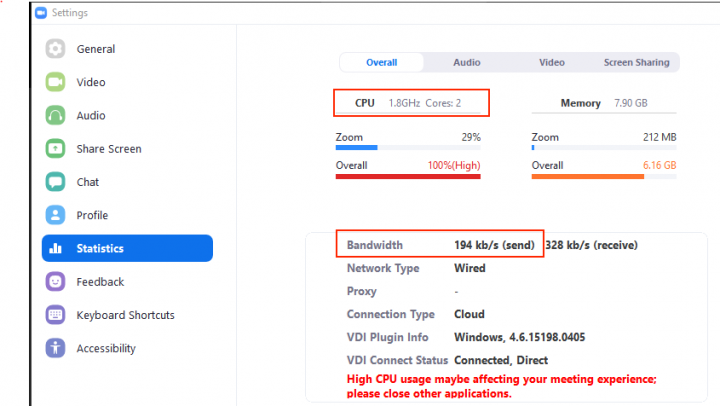The width and height of the screenshot is (720, 406).
Task: Switch to the Overall statistics tab
Action: point(381,62)
